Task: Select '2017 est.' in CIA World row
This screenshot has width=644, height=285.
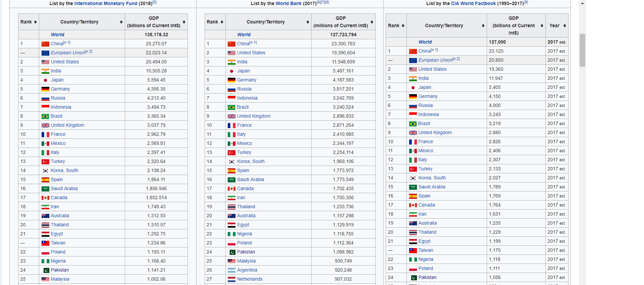Action: [x=557, y=42]
